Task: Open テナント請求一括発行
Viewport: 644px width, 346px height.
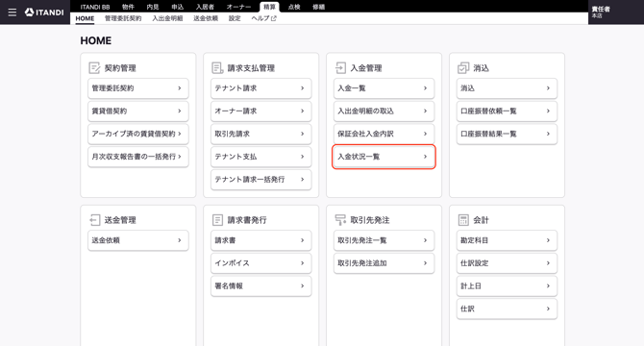Action: pyautogui.click(x=261, y=180)
